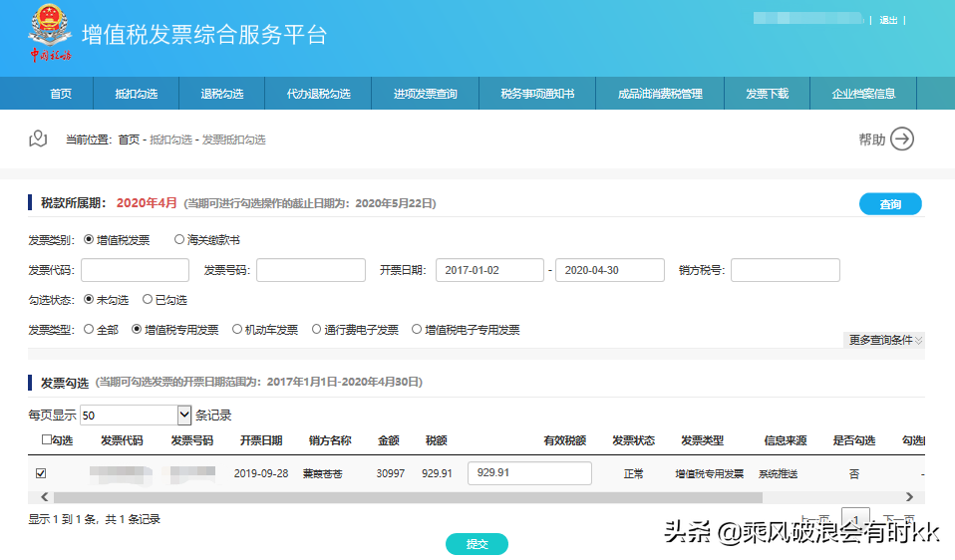Click the 开票日期 column header

pyautogui.click(x=260, y=440)
